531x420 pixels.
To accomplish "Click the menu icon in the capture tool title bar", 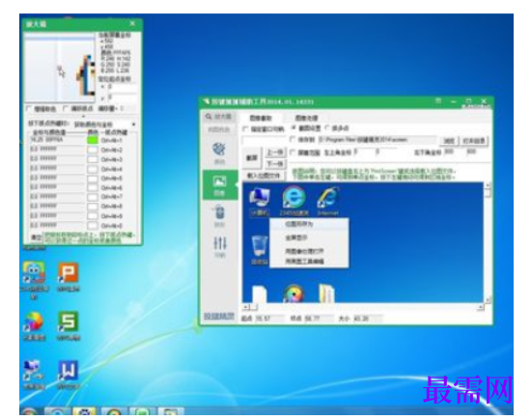I will tap(438, 101).
